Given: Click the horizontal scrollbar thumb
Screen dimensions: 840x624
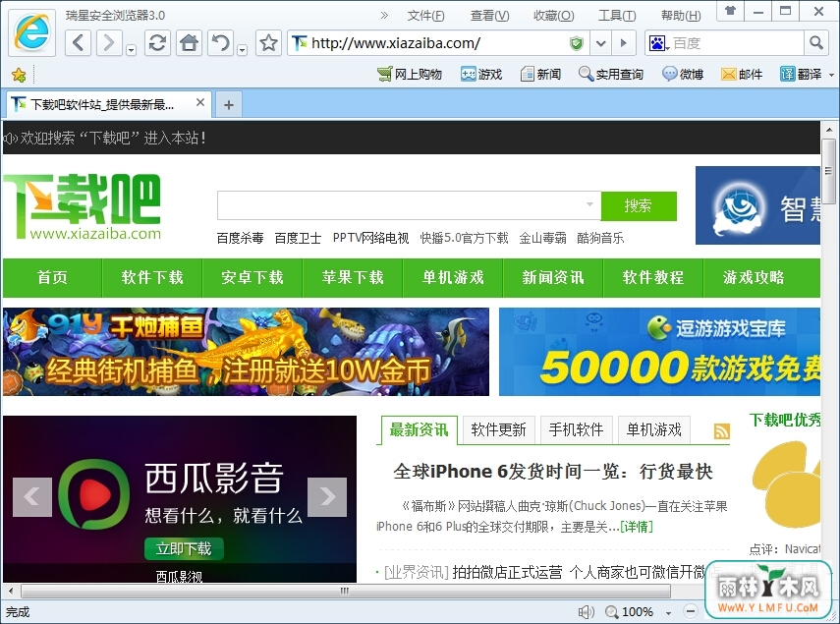Looking at the screenshot, I should [346, 592].
